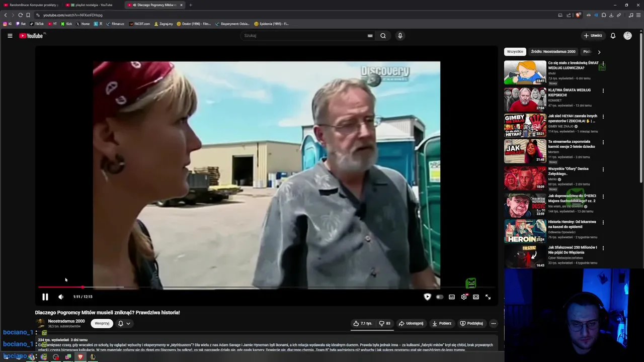The height and width of the screenshot is (362, 644).
Task: Reload the page
Action: coord(20,15)
